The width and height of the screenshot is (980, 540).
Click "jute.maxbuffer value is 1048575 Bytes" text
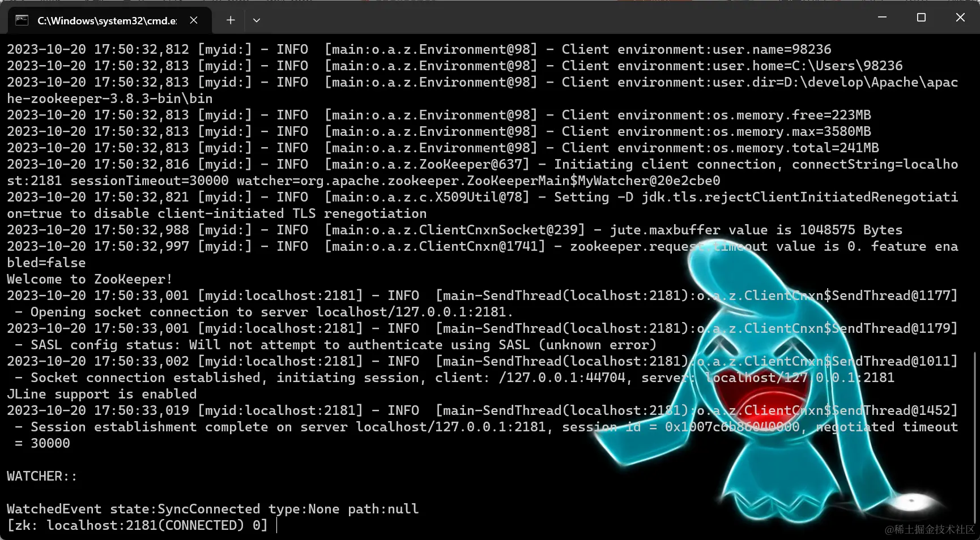[756, 230]
